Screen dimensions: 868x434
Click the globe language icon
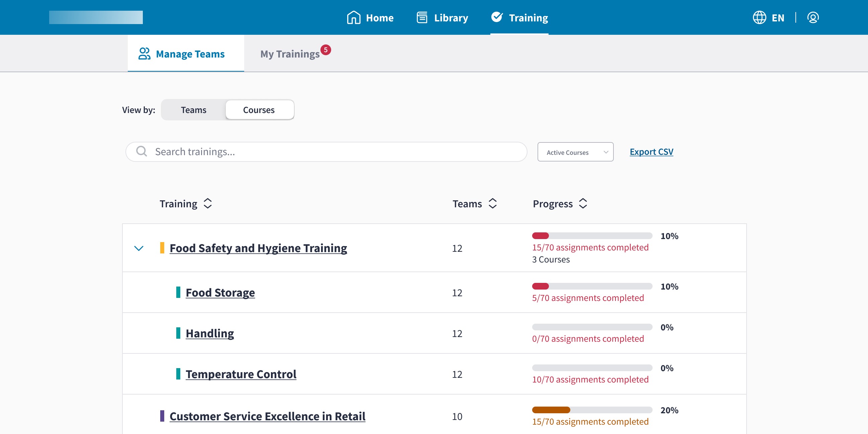click(x=759, y=17)
